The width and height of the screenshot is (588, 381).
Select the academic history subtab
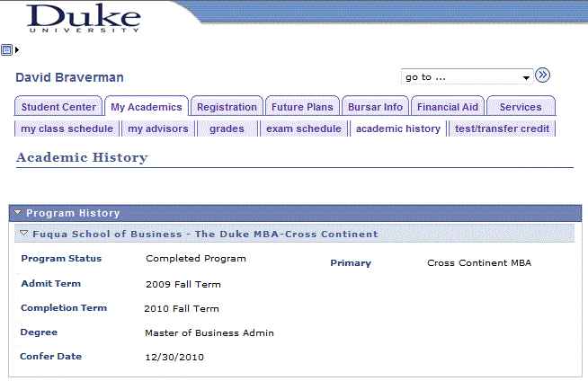[398, 128]
